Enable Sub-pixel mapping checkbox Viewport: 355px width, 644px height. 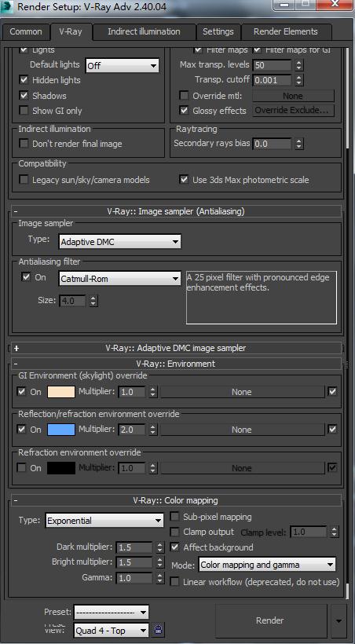(x=175, y=517)
